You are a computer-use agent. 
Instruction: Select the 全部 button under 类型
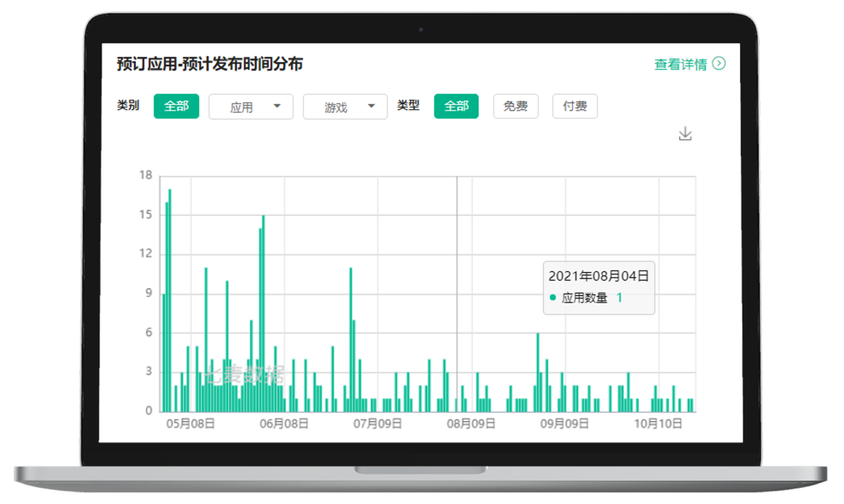point(456,106)
